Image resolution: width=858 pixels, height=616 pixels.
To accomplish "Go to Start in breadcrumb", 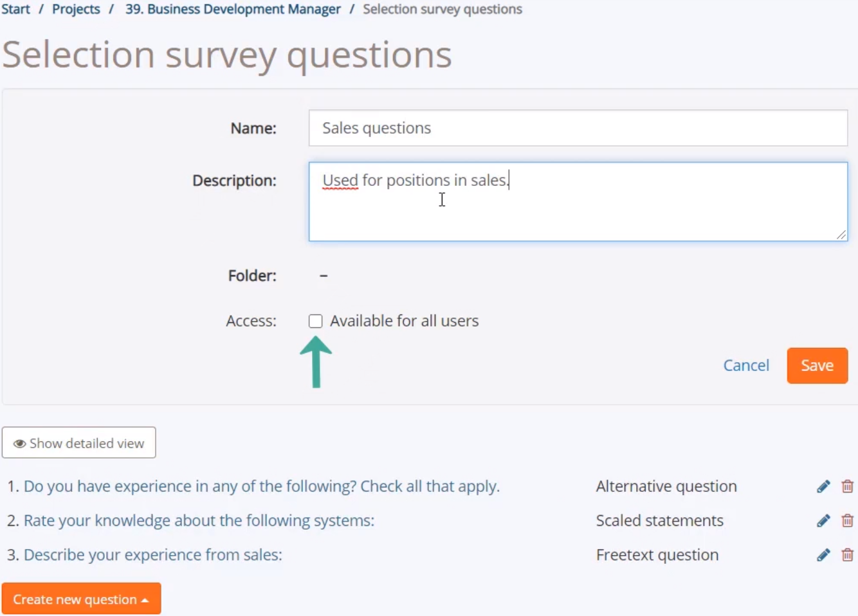I will click(15, 9).
